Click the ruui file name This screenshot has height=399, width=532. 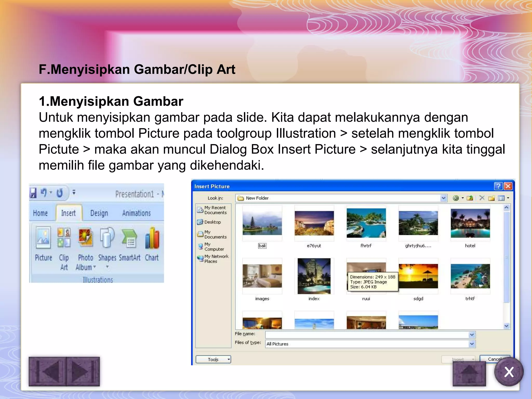(366, 299)
